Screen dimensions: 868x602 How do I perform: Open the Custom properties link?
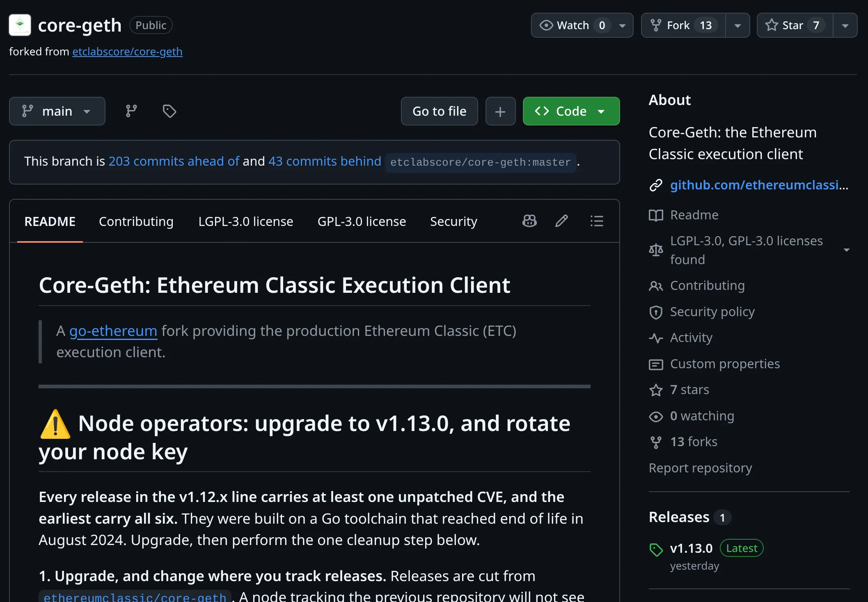coord(725,364)
